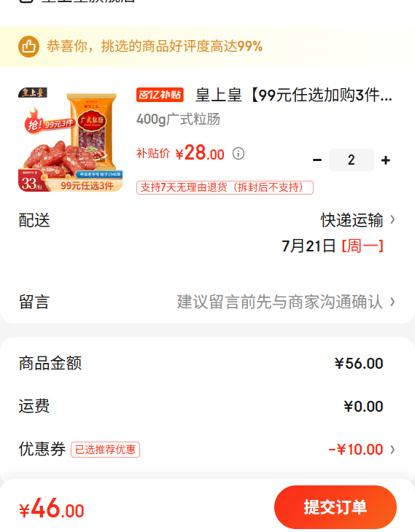This screenshot has height=532, width=415.
Task: Click the price info circle icon
Action: (238, 154)
